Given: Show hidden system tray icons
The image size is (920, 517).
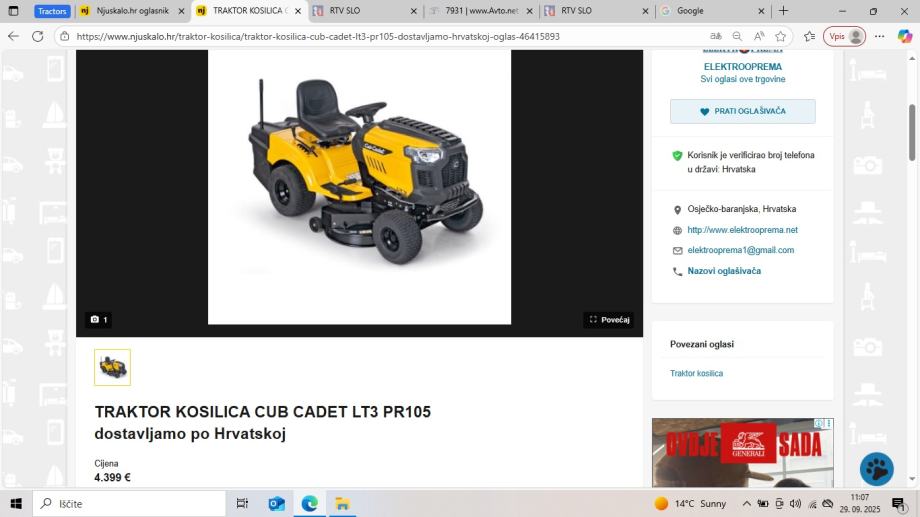Looking at the screenshot, I should tap(746, 504).
